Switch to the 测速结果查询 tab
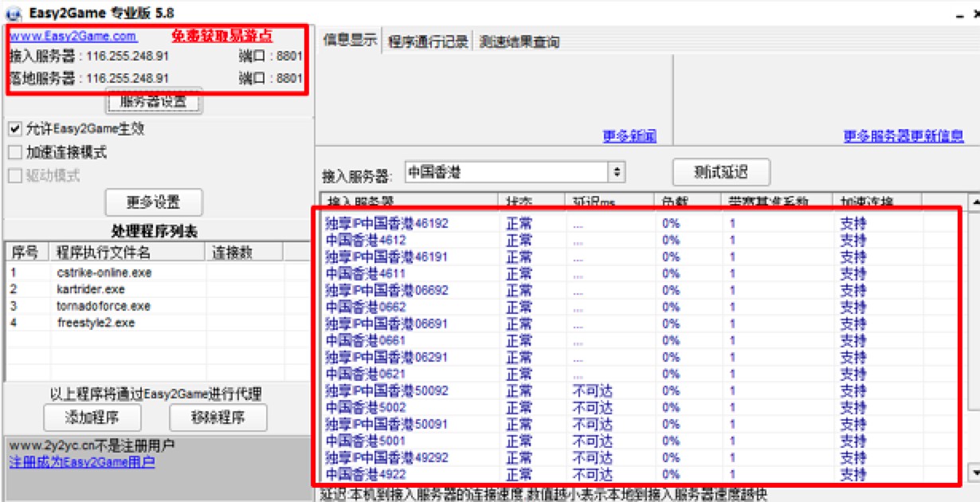 [519, 41]
